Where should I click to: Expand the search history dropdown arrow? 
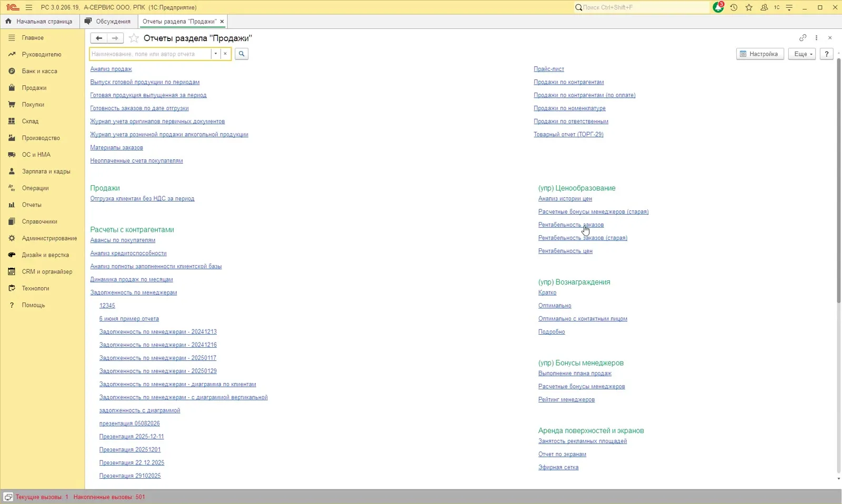click(215, 54)
